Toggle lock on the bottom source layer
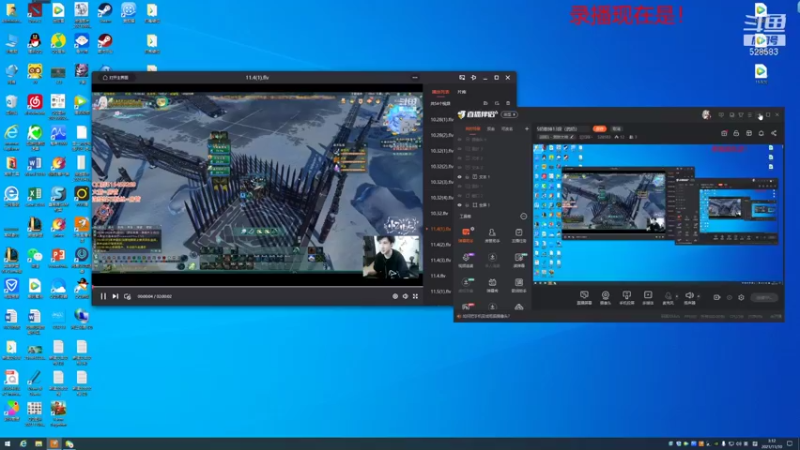800x450 pixels. 467,205
